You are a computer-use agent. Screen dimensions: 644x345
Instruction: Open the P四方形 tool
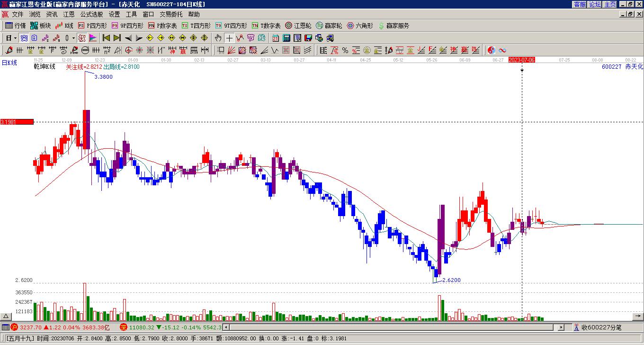click(x=92, y=26)
